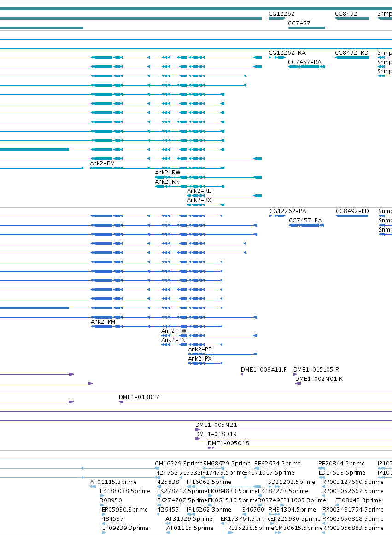Select EST IP16062.5prime
The image size is (392, 535).
click(209, 482)
